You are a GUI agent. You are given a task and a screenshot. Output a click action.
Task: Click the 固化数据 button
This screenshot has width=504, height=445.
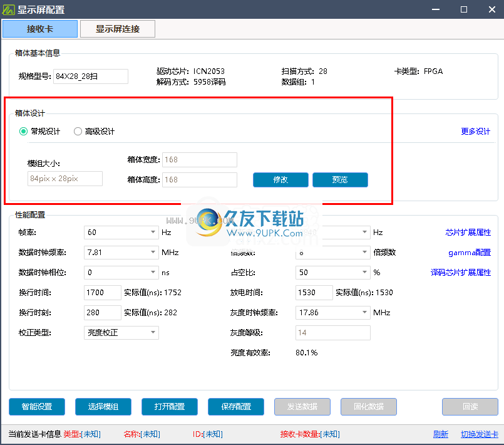click(369, 407)
